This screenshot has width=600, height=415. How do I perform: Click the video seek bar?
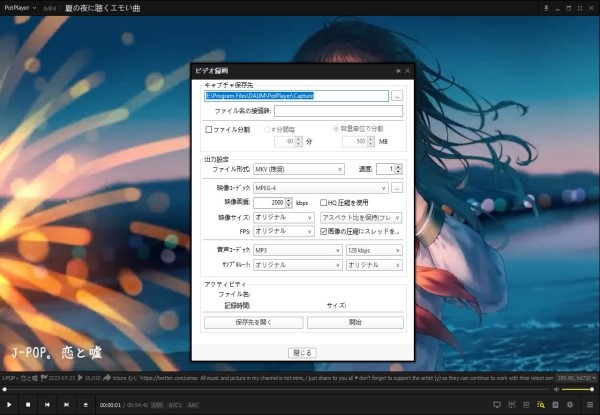[276, 389]
